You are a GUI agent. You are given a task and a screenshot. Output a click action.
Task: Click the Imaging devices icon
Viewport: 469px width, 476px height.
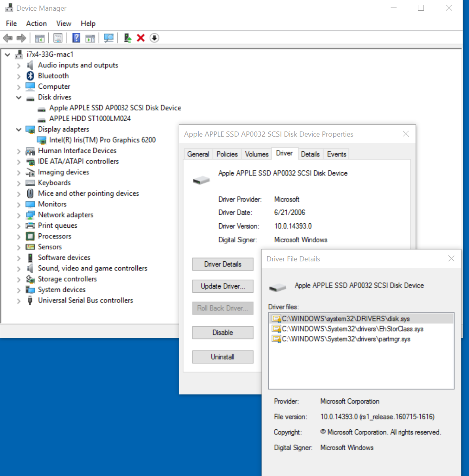(x=30, y=172)
